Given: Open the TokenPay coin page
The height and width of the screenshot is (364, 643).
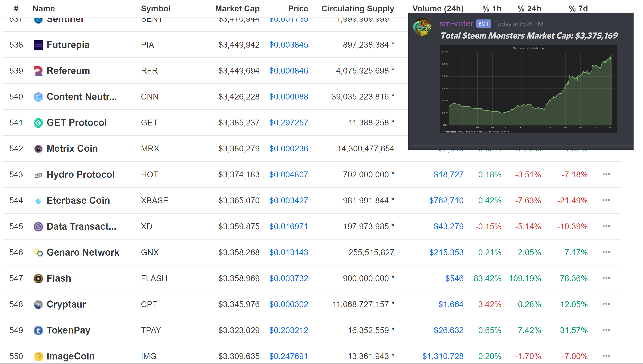Looking at the screenshot, I should (68, 331).
